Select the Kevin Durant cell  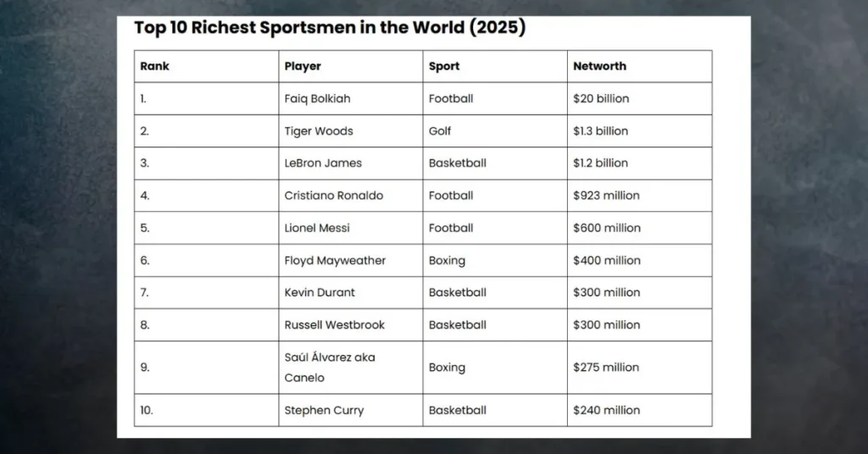pos(320,292)
